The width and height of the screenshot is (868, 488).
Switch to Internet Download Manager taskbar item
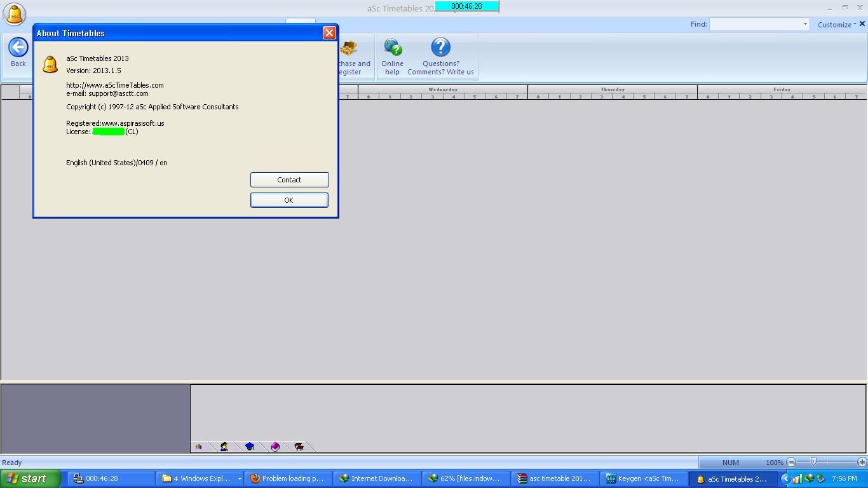click(x=377, y=478)
